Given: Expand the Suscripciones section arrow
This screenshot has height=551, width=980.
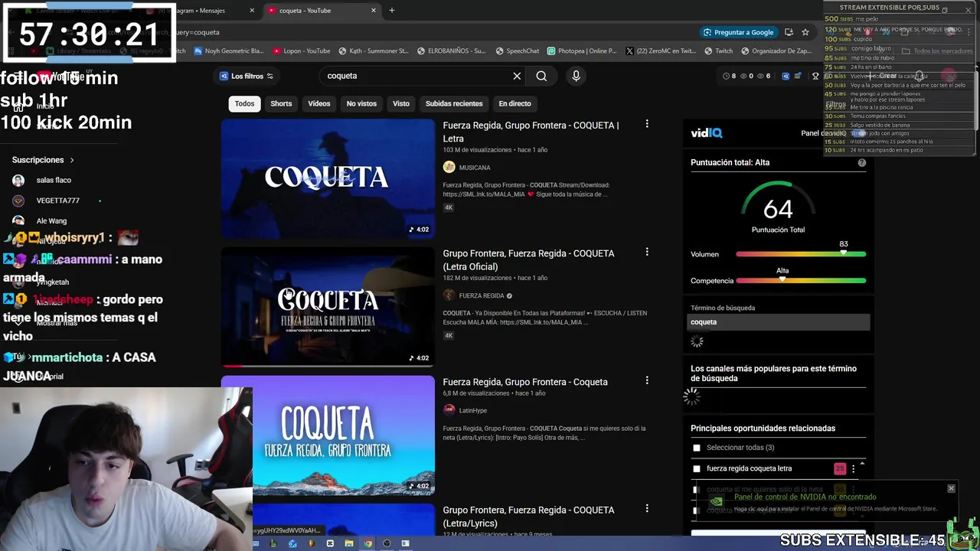Looking at the screenshot, I should [x=72, y=160].
